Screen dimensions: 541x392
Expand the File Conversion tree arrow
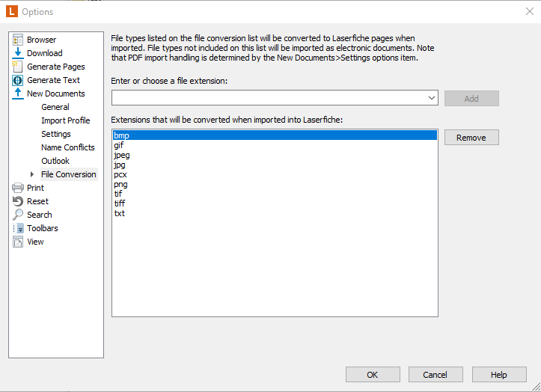(32, 174)
